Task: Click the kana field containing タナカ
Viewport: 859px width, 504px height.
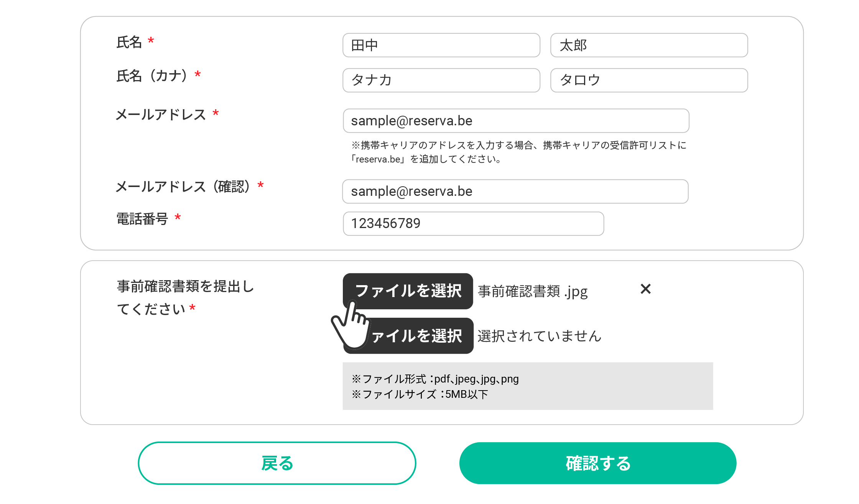Action: (441, 80)
